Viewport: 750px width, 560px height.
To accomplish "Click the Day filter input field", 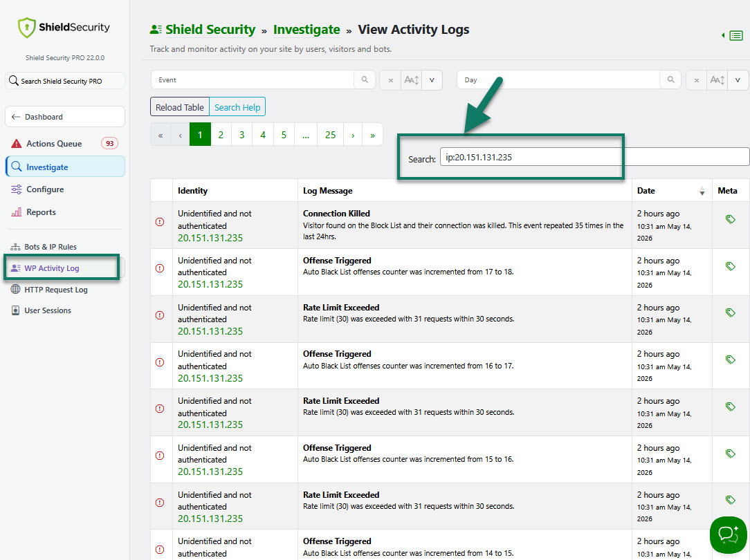I will [558, 80].
